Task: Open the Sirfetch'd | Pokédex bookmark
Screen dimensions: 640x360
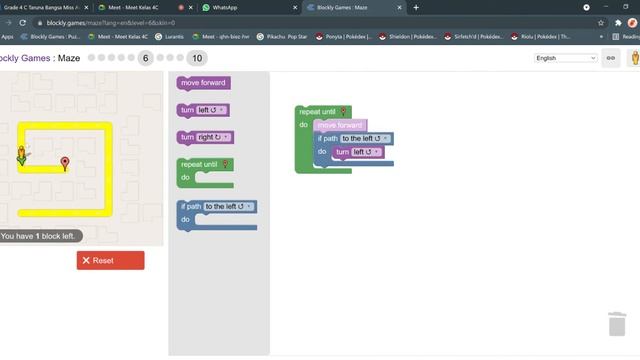Action: click(473, 37)
